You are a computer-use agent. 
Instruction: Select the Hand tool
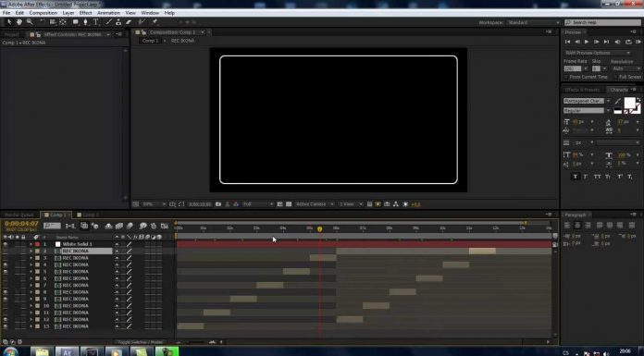(x=19, y=22)
